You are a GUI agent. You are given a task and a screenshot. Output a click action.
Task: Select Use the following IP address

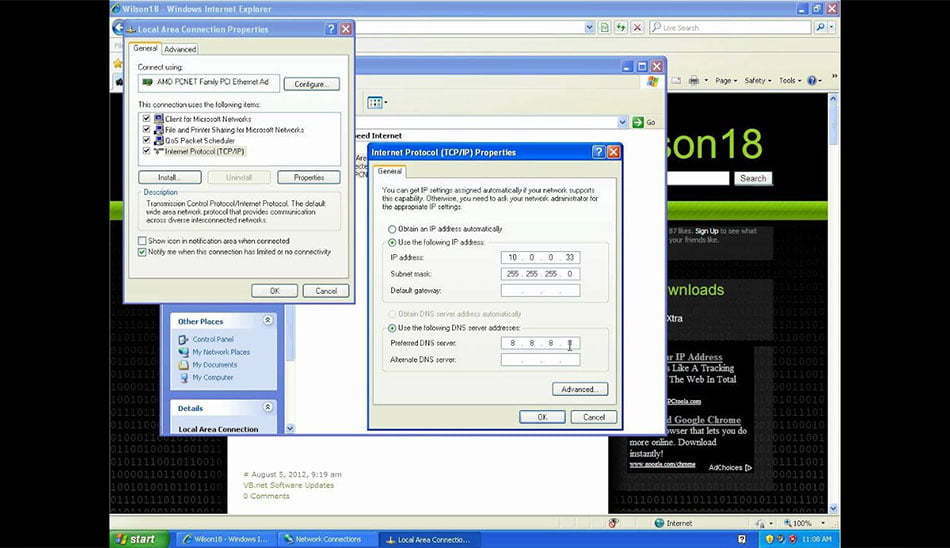pyautogui.click(x=392, y=242)
